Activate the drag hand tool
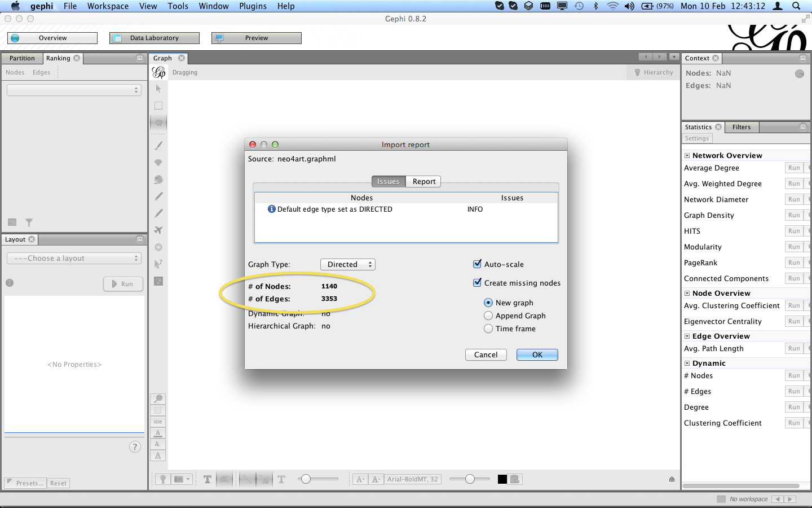Viewport: 812px width, 508px height. 158,122
